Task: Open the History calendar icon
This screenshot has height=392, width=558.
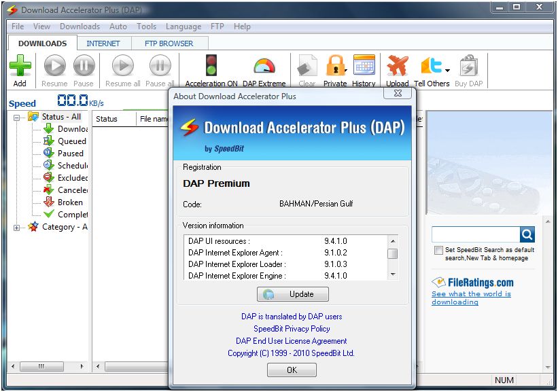Action: click(364, 65)
